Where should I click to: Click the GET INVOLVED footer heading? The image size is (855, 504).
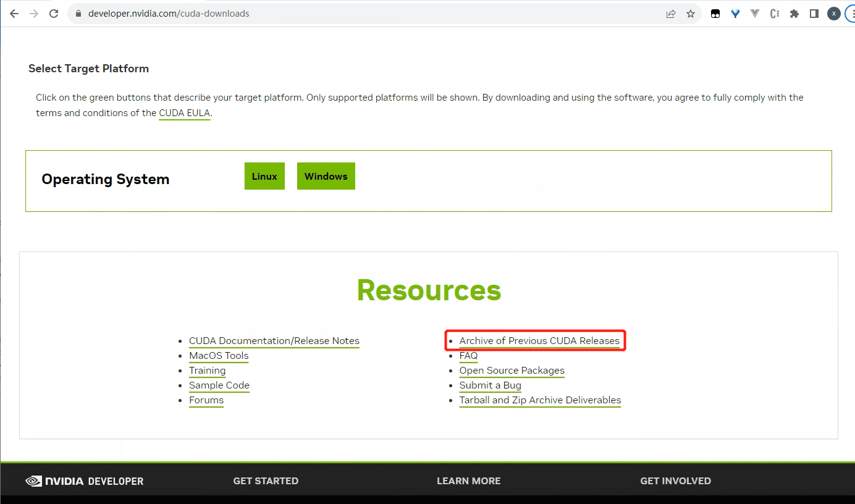point(676,481)
